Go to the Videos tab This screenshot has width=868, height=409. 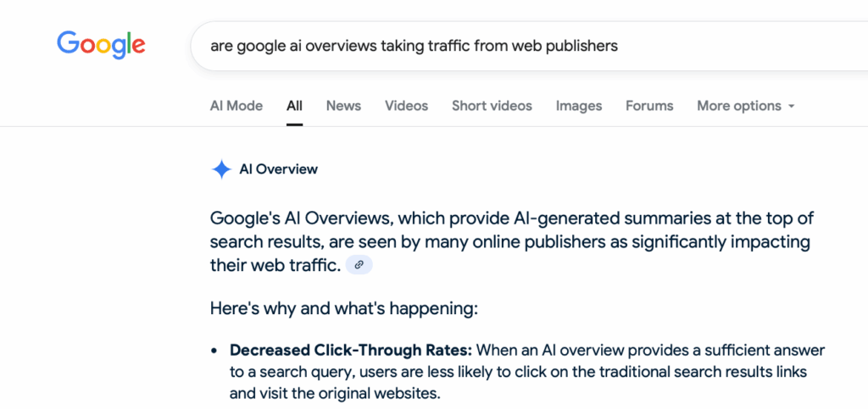(x=406, y=106)
